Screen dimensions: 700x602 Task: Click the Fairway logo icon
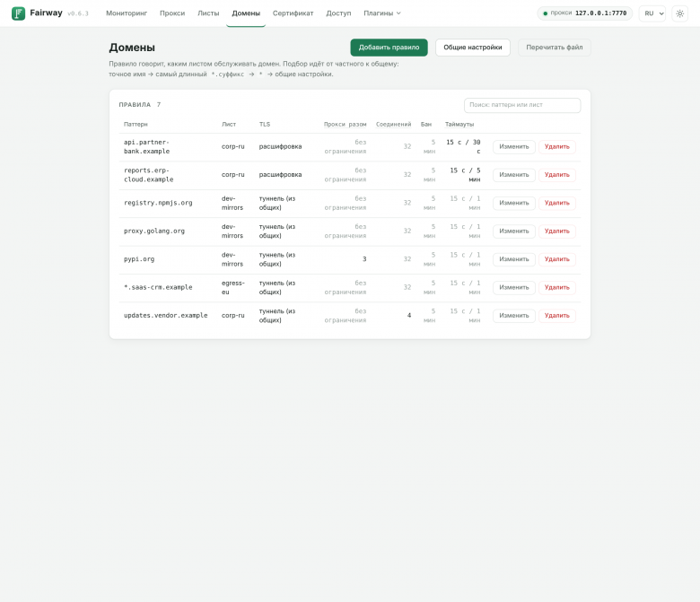(18, 13)
